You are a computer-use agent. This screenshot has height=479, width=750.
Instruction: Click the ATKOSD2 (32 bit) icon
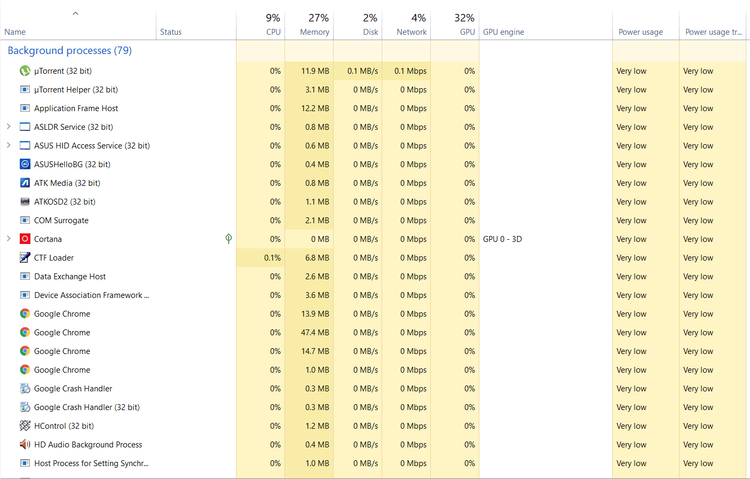[25, 202]
